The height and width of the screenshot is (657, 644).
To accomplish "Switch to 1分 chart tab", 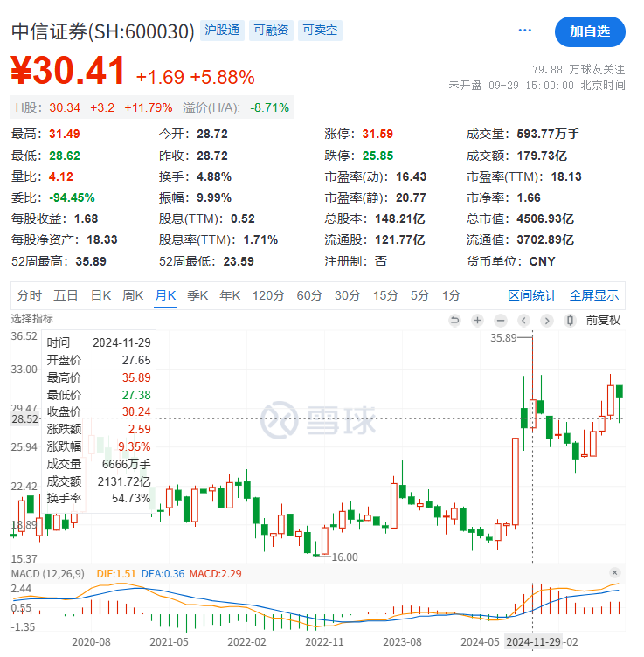I will [x=451, y=295].
